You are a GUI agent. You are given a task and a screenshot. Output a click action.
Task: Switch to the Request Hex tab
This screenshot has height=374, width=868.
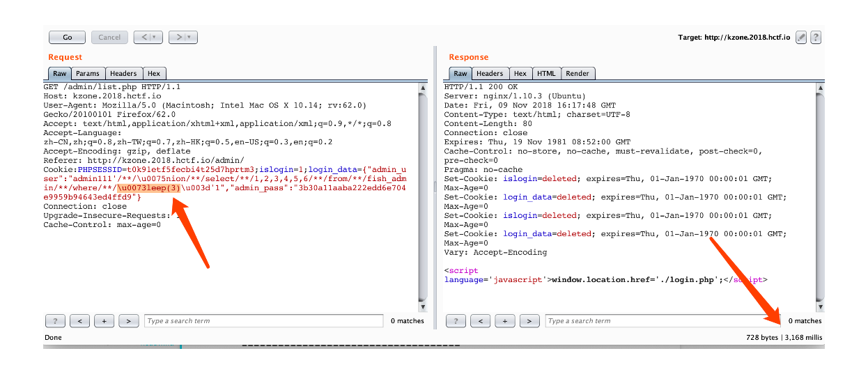[x=154, y=73]
